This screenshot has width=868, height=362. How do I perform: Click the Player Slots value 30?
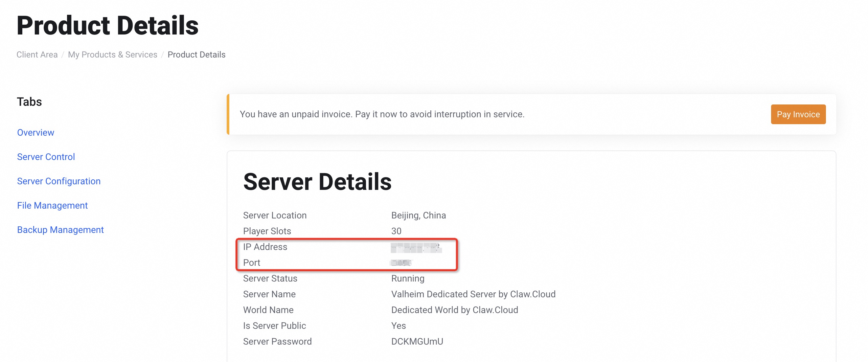tap(396, 231)
